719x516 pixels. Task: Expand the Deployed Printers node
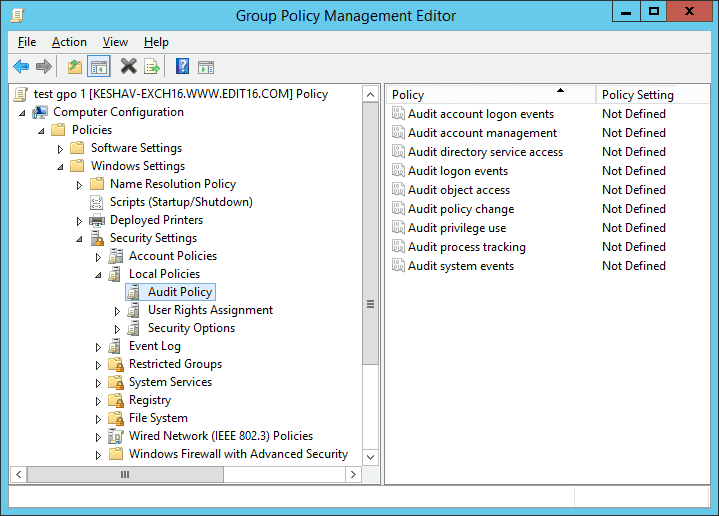tap(79, 221)
